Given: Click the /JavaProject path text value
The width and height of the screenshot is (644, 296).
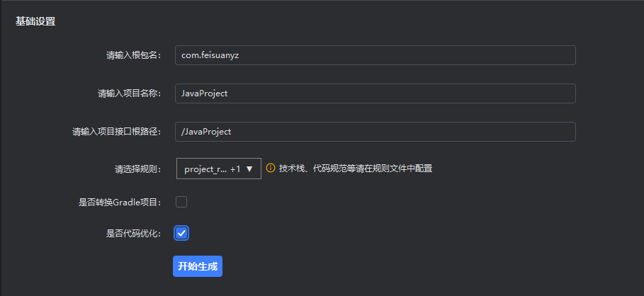Looking at the screenshot, I should [206, 132].
